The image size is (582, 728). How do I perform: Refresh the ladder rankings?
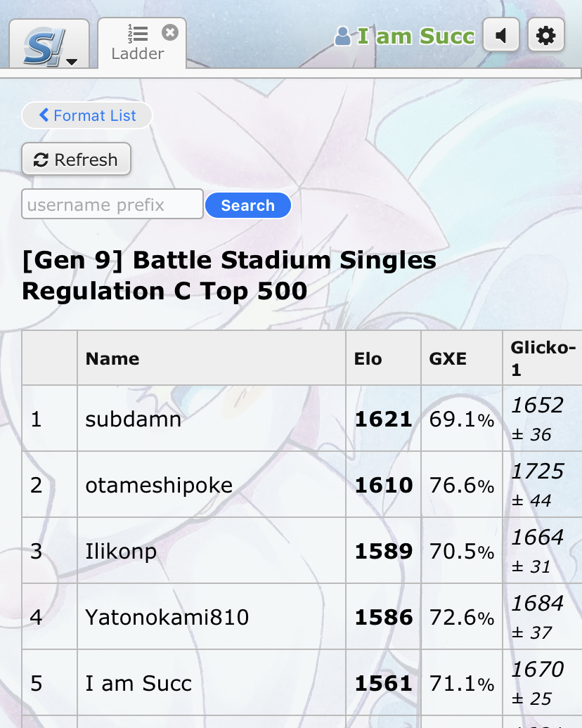click(x=76, y=160)
